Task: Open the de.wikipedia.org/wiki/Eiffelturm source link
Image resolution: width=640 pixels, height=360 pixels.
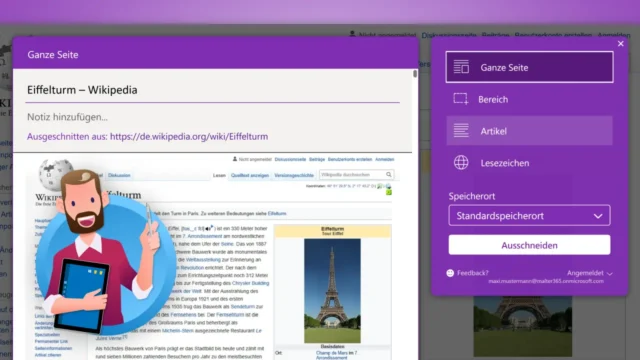Action: point(189,136)
